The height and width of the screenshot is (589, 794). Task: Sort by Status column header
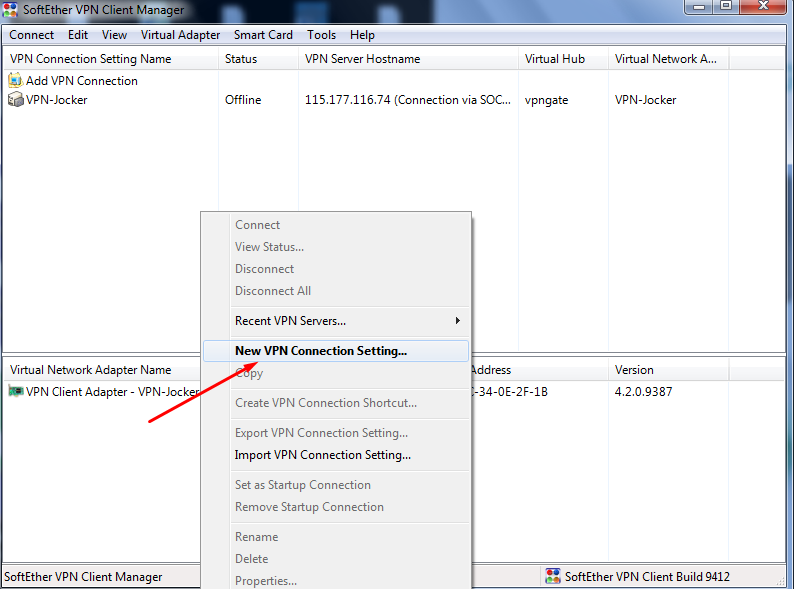[258, 59]
